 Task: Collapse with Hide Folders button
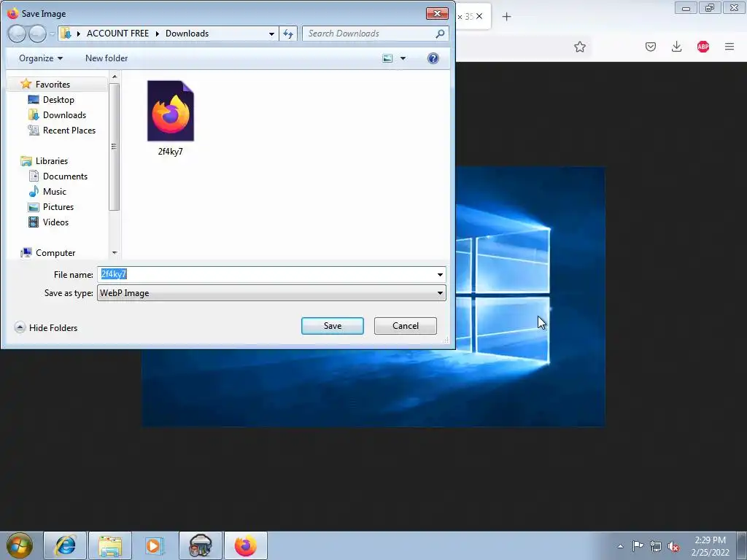(46, 327)
